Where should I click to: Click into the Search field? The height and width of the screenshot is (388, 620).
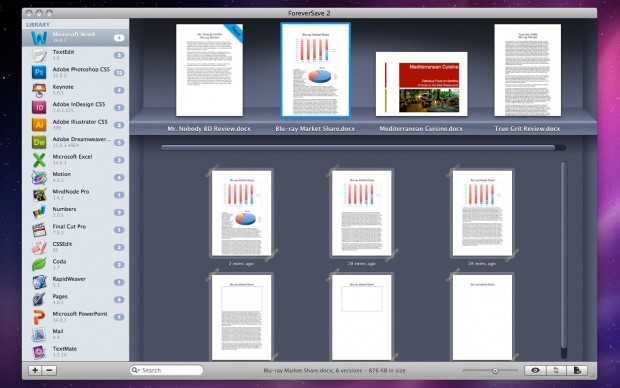166,370
